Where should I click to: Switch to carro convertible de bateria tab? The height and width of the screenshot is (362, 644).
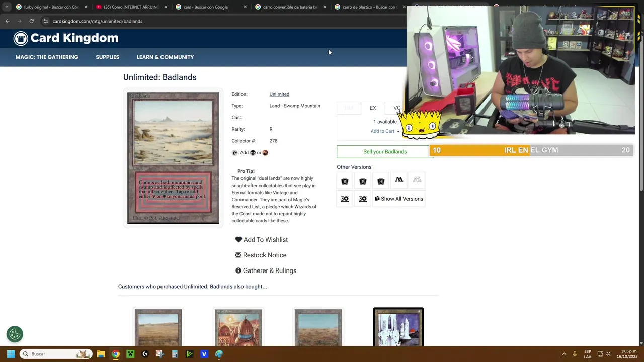click(290, 7)
